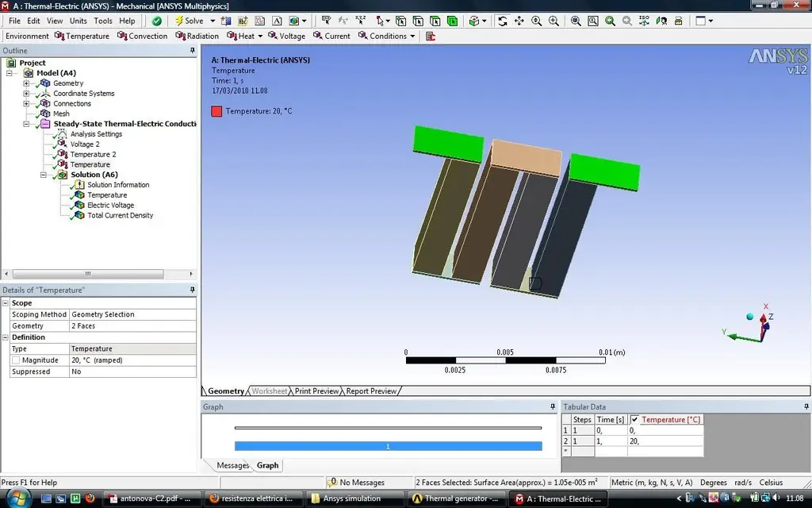Select Total Current Density result

click(121, 215)
